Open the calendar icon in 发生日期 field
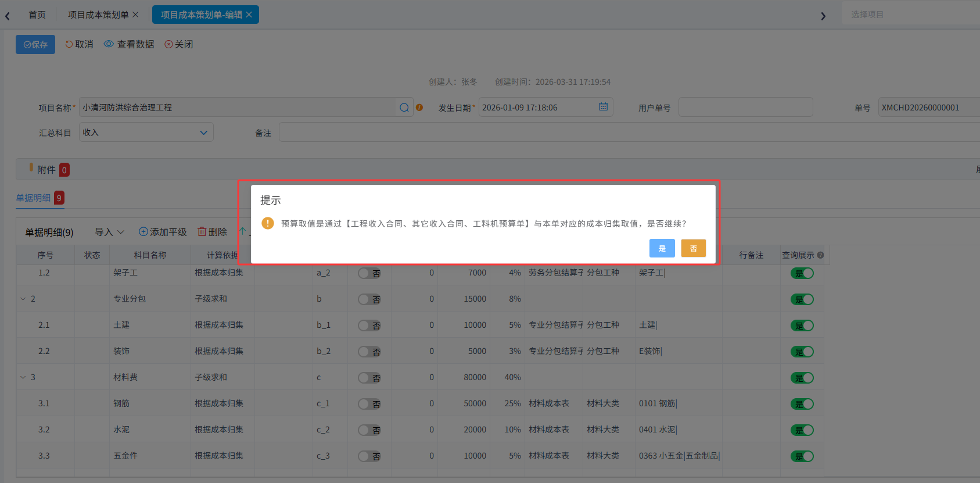980x483 pixels. tap(603, 107)
